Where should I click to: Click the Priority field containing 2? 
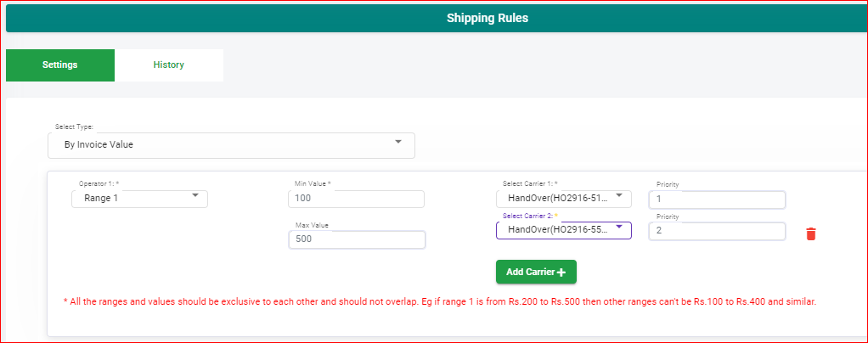717,231
